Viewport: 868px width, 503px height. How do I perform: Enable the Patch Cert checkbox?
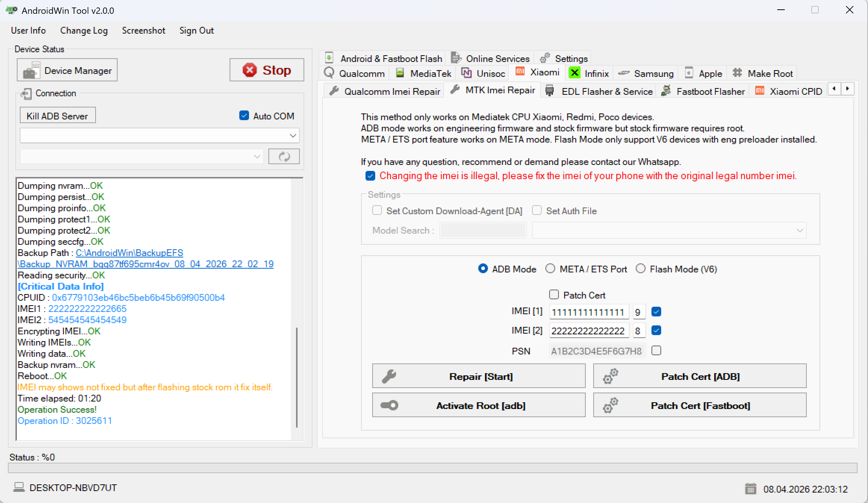click(554, 294)
